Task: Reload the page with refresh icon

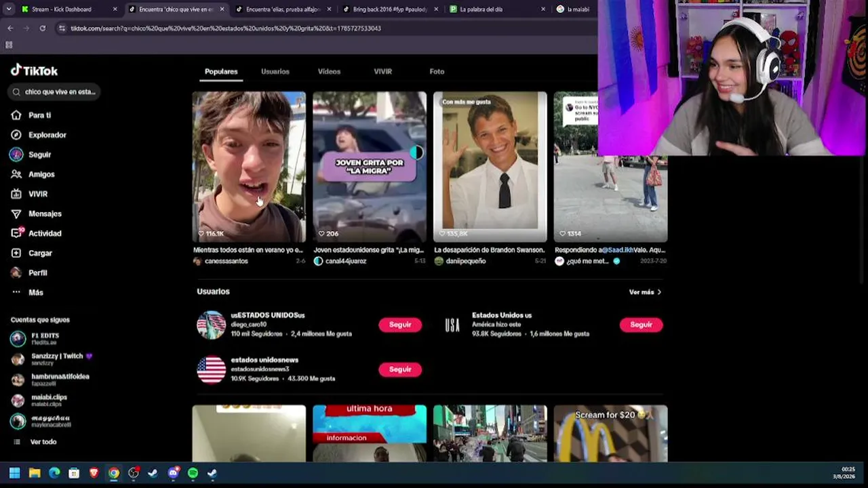Action: 42,28
